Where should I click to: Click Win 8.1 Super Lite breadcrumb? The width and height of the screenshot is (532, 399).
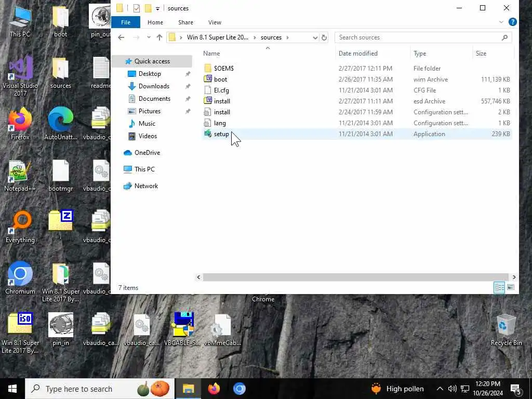(218, 37)
